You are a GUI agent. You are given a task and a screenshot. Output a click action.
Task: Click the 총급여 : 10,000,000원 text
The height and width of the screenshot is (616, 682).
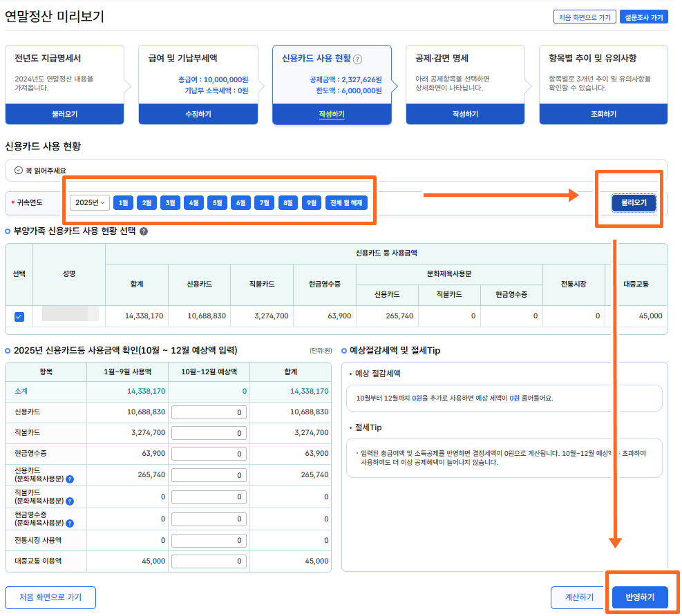[x=213, y=79]
